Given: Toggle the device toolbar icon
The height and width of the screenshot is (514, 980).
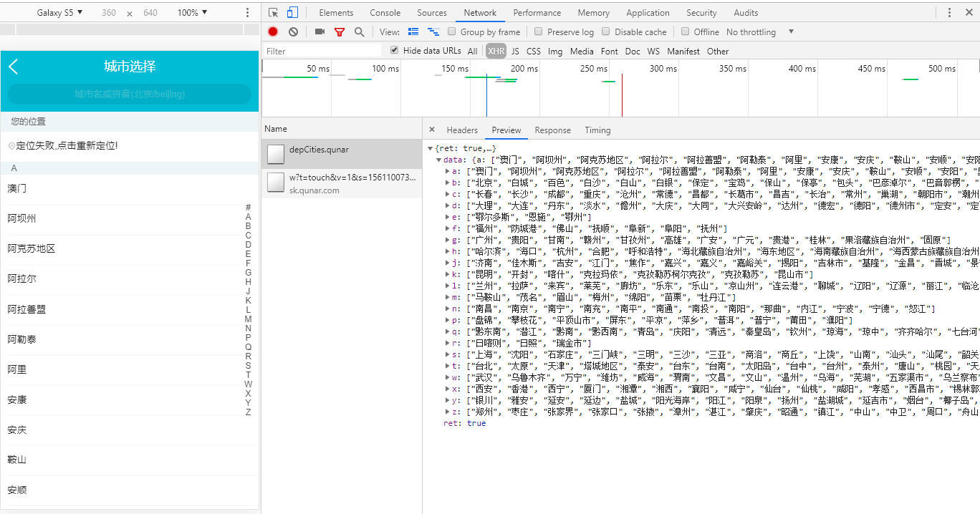Looking at the screenshot, I should (x=292, y=12).
